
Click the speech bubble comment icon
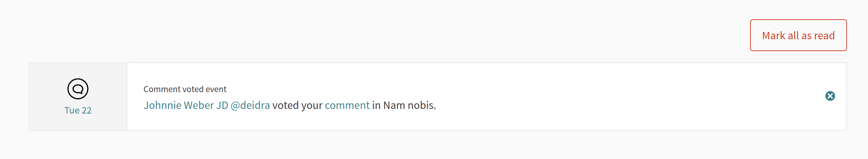pos(78,89)
